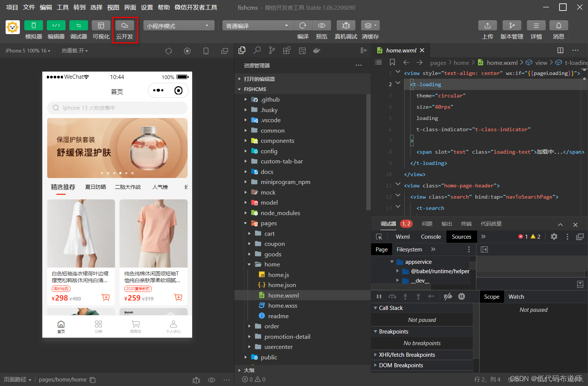Open the 工具 menu
The width and height of the screenshot is (588, 386).
pos(63,7)
